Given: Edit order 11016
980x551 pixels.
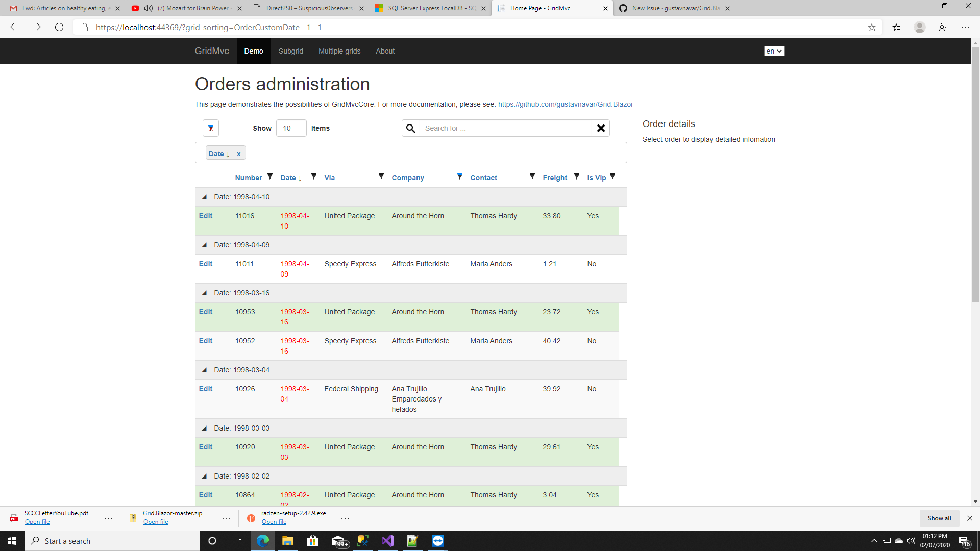Looking at the screenshot, I should [205, 216].
